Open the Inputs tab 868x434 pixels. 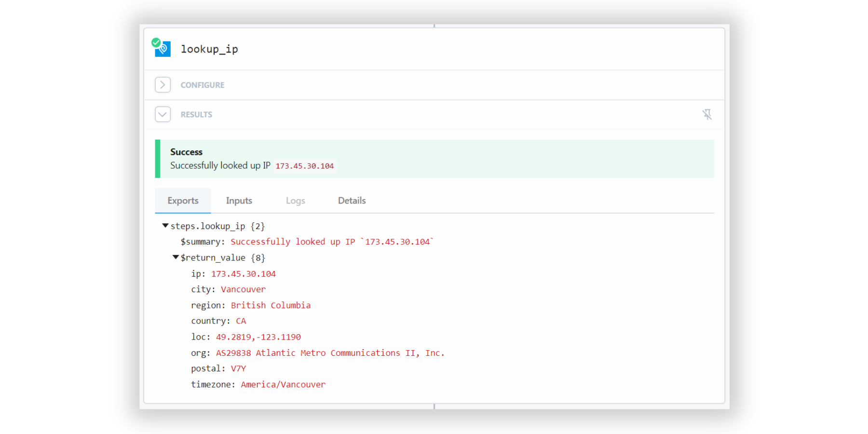coord(239,201)
